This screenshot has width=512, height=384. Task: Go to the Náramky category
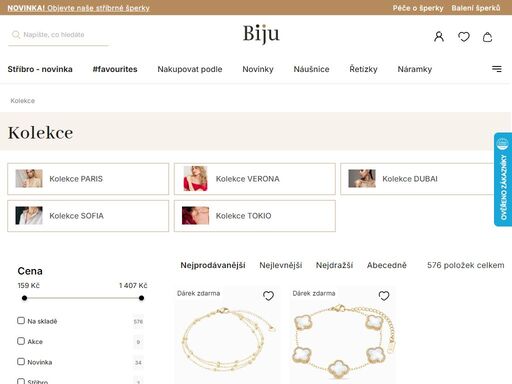pos(415,69)
